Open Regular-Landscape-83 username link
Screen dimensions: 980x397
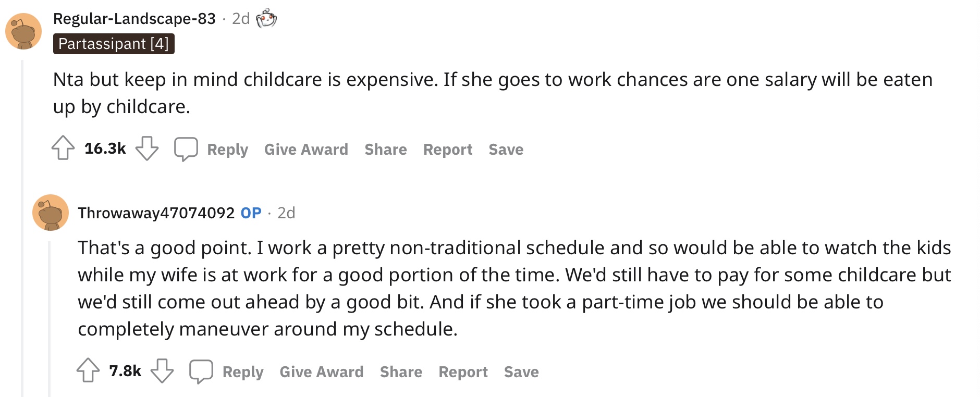click(x=134, y=19)
